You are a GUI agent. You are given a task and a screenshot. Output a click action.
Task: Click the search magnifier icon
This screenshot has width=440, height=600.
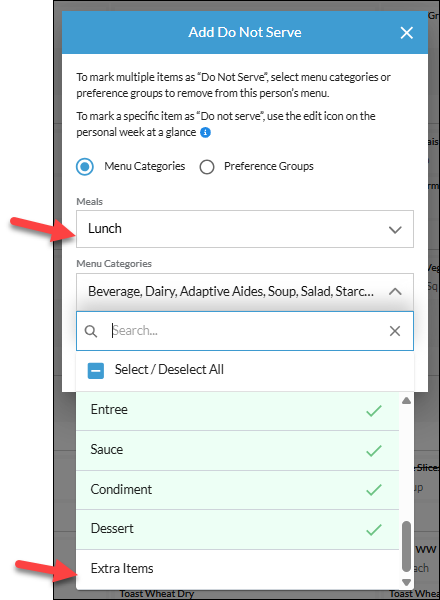[x=91, y=331]
